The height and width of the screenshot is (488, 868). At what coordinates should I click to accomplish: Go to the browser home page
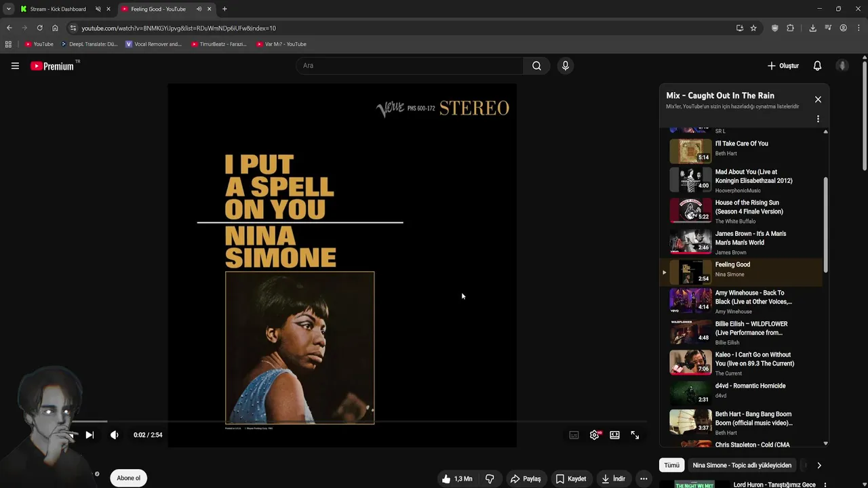[55, 28]
